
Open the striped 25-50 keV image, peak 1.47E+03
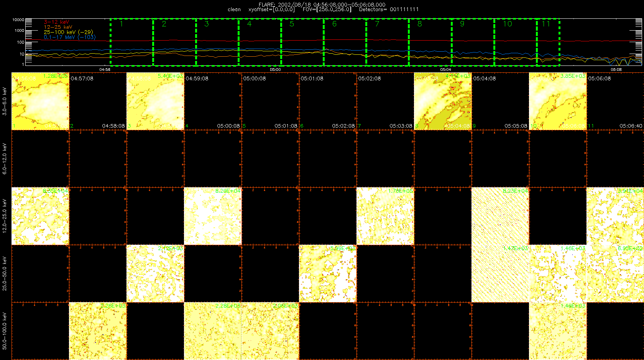[x=500, y=273]
